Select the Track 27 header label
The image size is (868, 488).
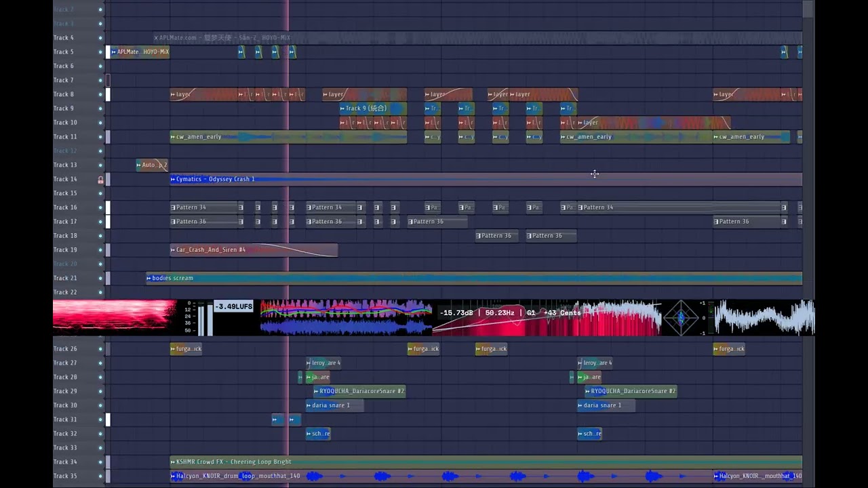coord(65,363)
